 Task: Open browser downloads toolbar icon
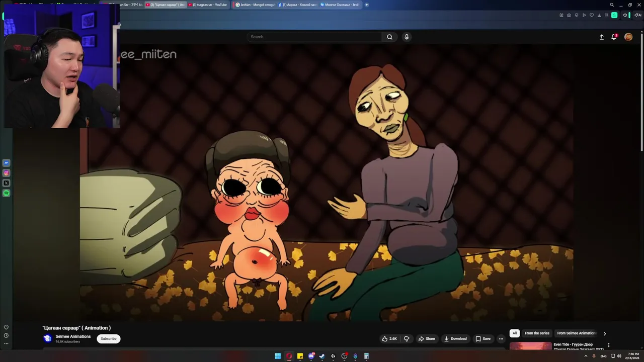(599, 15)
